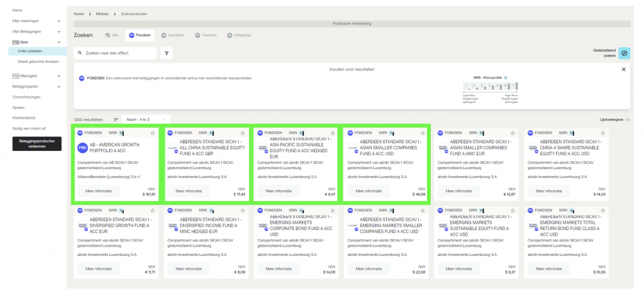Expand Beleggingsplan menu

pos(59,87)
